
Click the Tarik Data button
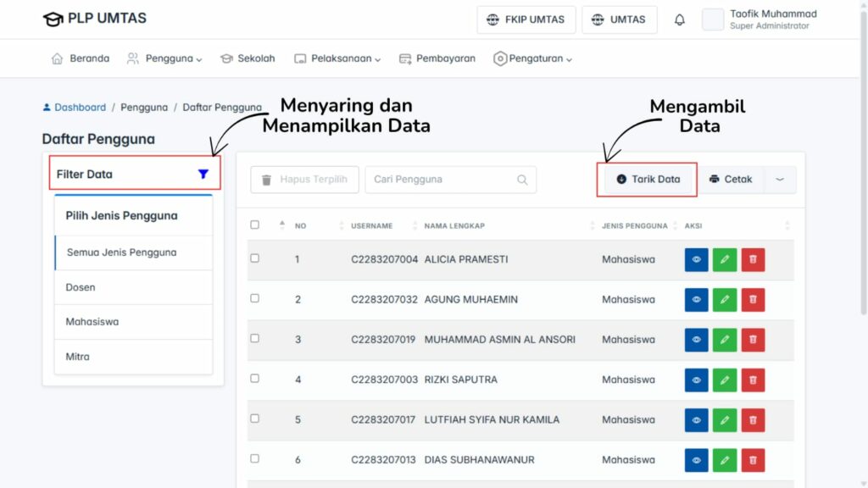[x=648, y=180]
